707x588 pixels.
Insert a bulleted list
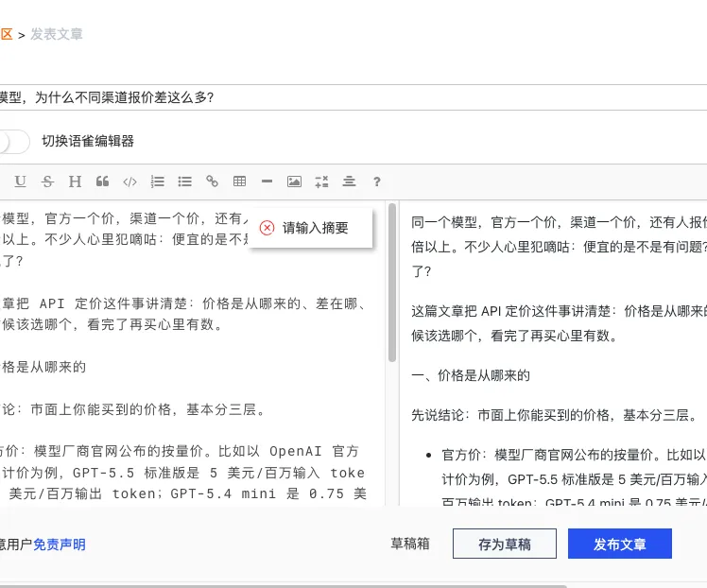[185, 182]
